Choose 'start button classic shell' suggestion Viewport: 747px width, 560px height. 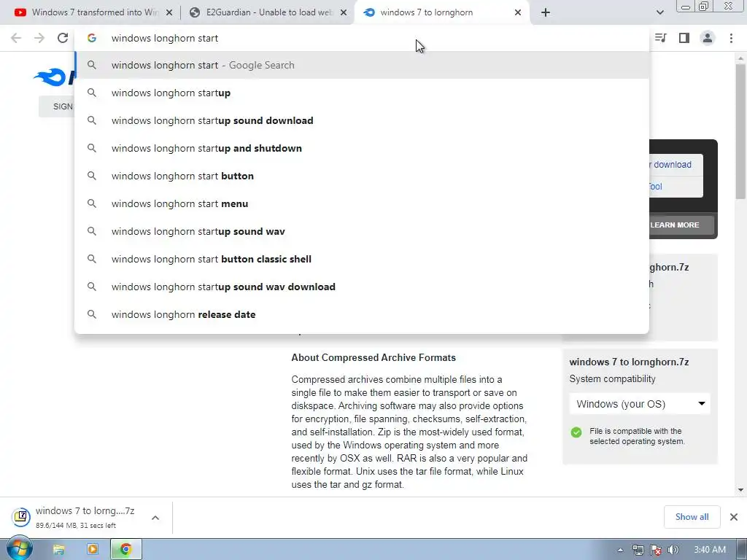coord(362,259)
